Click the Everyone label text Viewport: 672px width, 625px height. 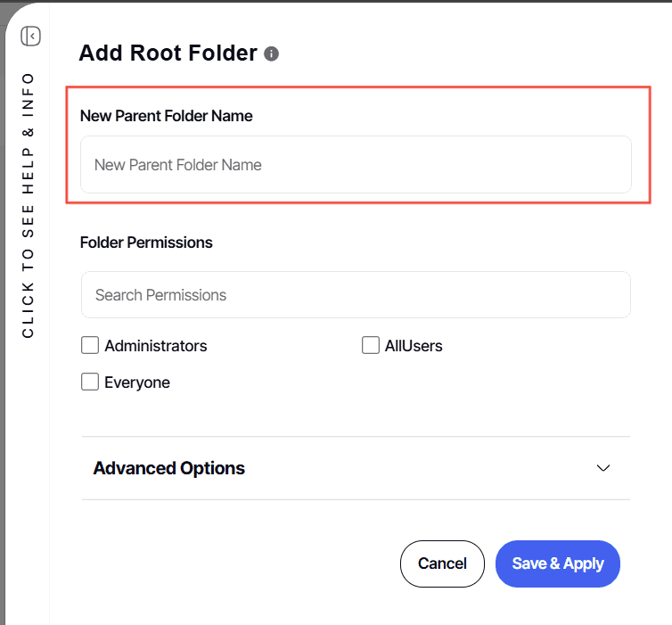[137, 382]
